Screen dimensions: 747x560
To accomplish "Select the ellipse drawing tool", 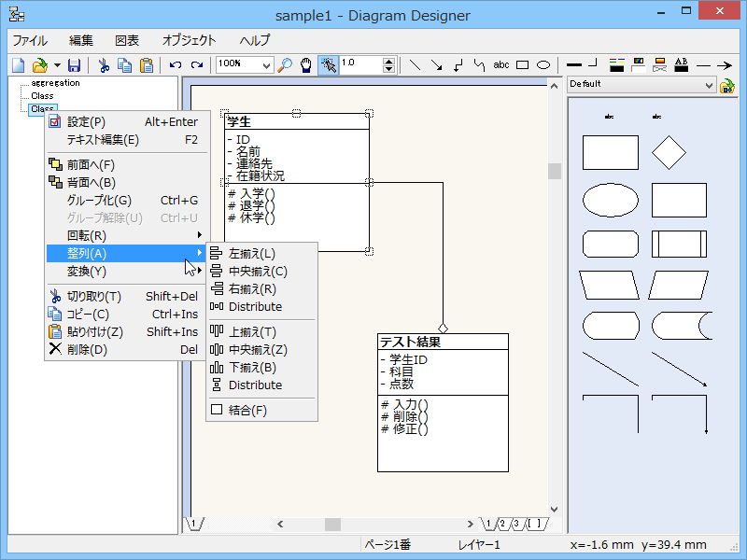I will (x=543, y=65).
